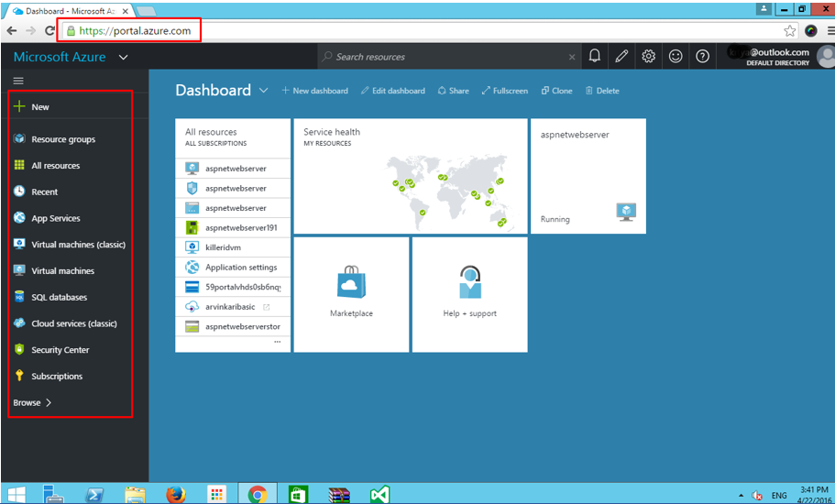Click Edit dashboard button
Image resolution: width=835 pixels, height=504 pixels.
click(393, 91)
